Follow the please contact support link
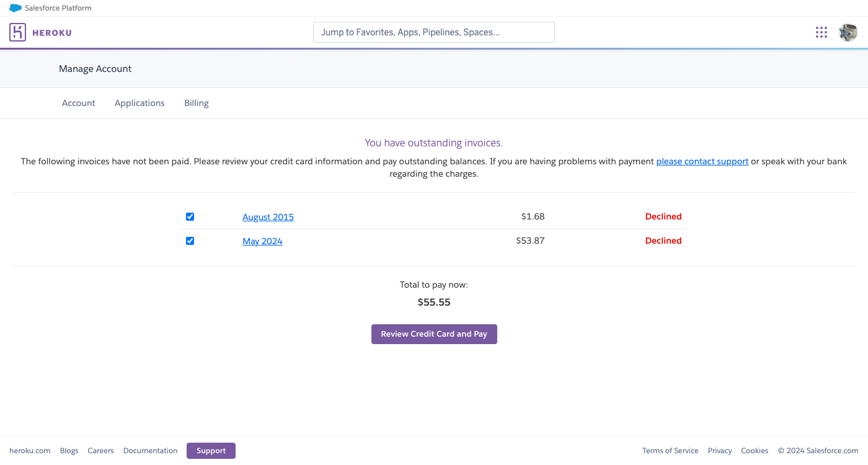This screenshot has width=868, height=465. click(x=702, y=161)
